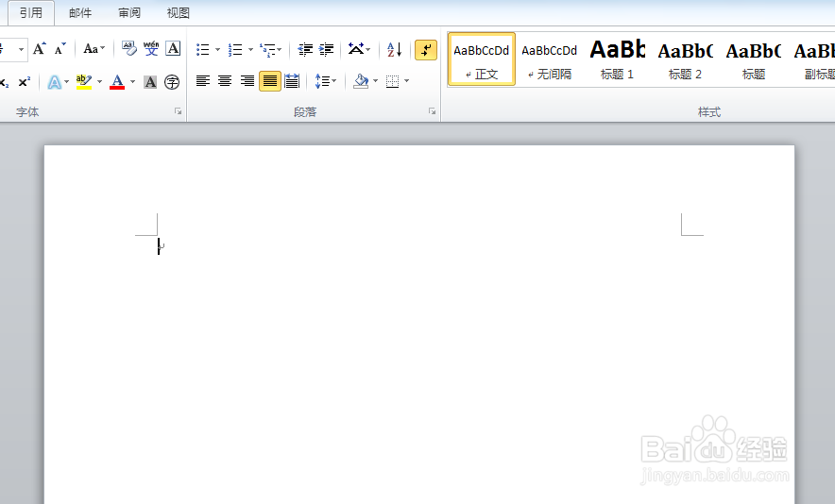Toggle Show/Hide paragraph marks
The width and height of the screenshot is (835, 504).
pyautogui.click(x=426, y=50)
